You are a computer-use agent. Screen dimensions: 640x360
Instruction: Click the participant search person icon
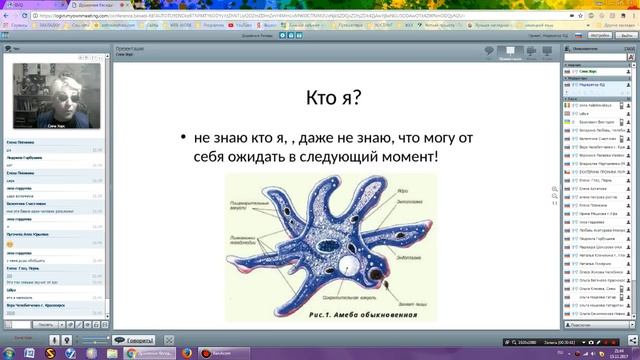point(631,57)
